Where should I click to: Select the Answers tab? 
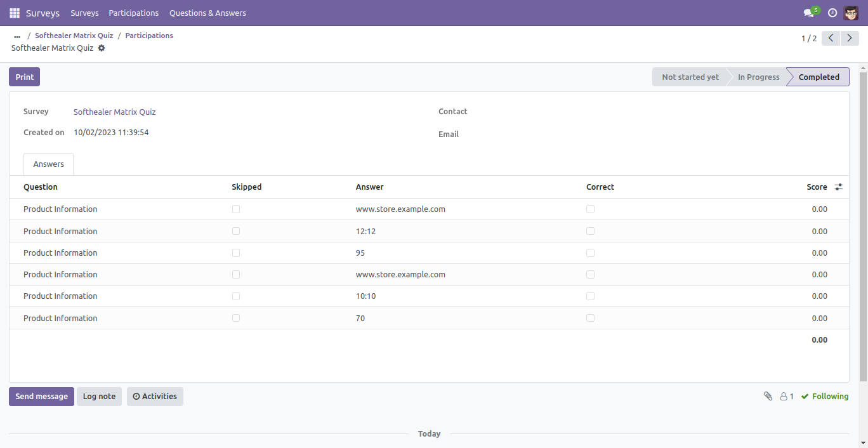pos(49,164)
